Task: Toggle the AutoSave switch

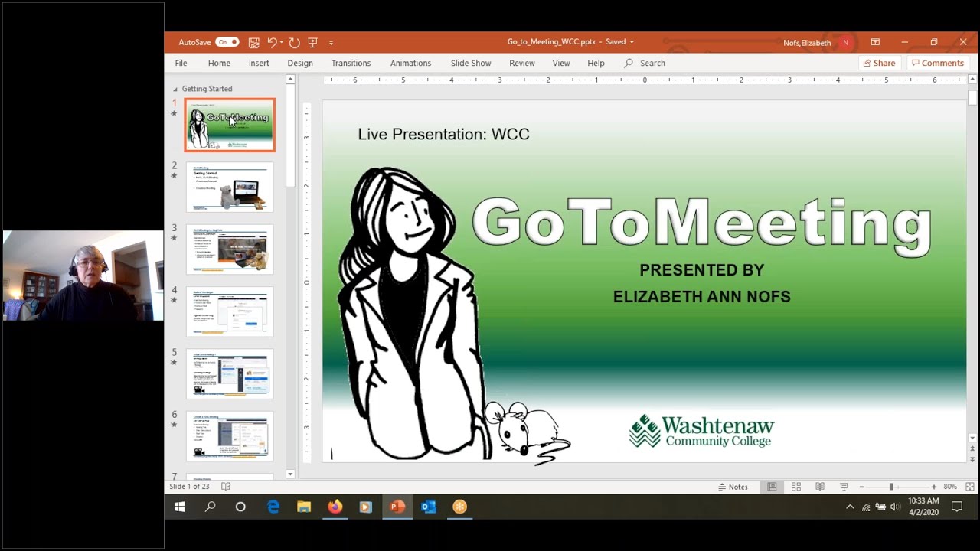Action: tap(227, 42)
